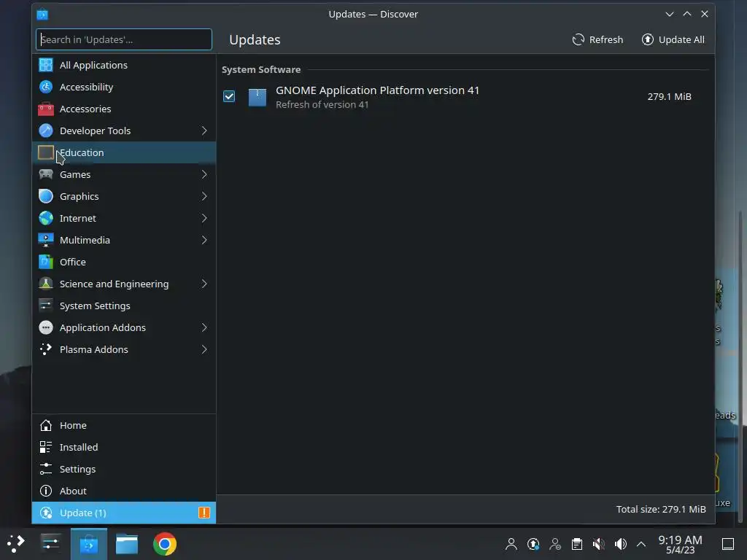Click the Plasma Addons icon
Image resolution: width=747 pixels, height=560 pixels.
click(x=46, y=349)
